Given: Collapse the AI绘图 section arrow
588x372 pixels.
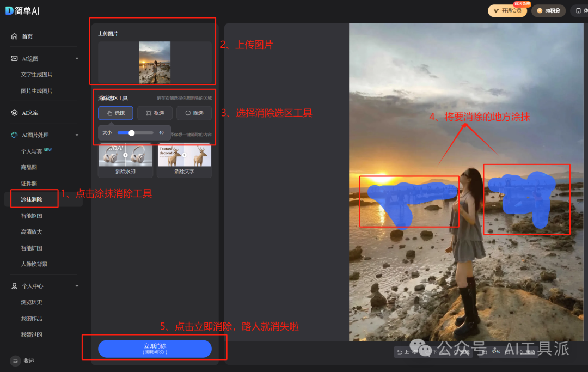Looking at the screenshot, I should 77,58.
